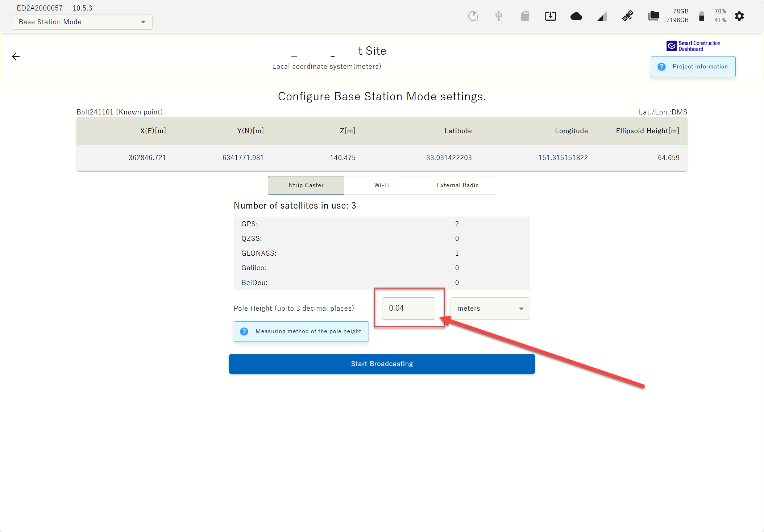Viewport: 764px width, 532px height.
Task: Click the X(E)[m] column header
Action: (153, 131)
